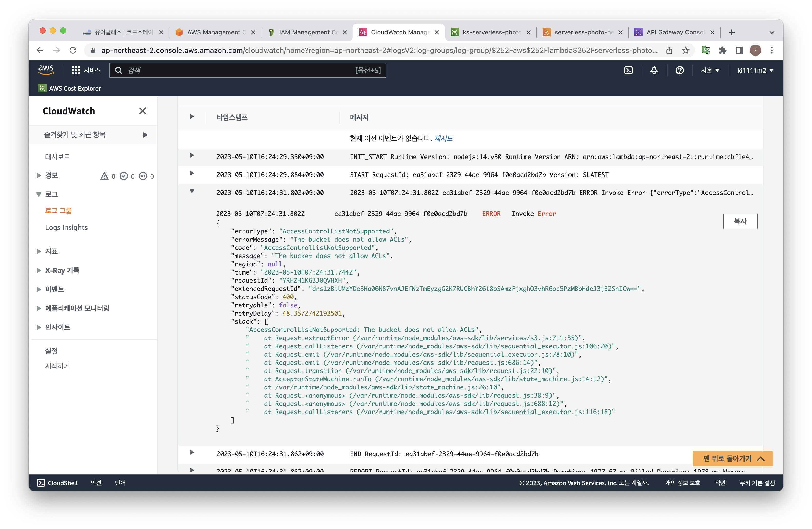This screenshot has height=529, width=812.
Task: Open the help question mark menu
Action: coord(679,70)
